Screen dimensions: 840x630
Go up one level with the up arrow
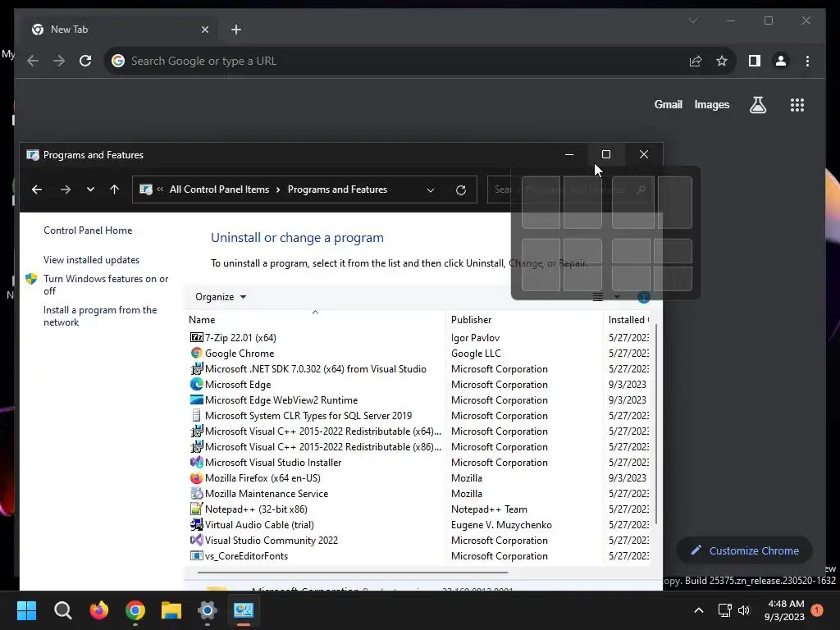[114, 189]
